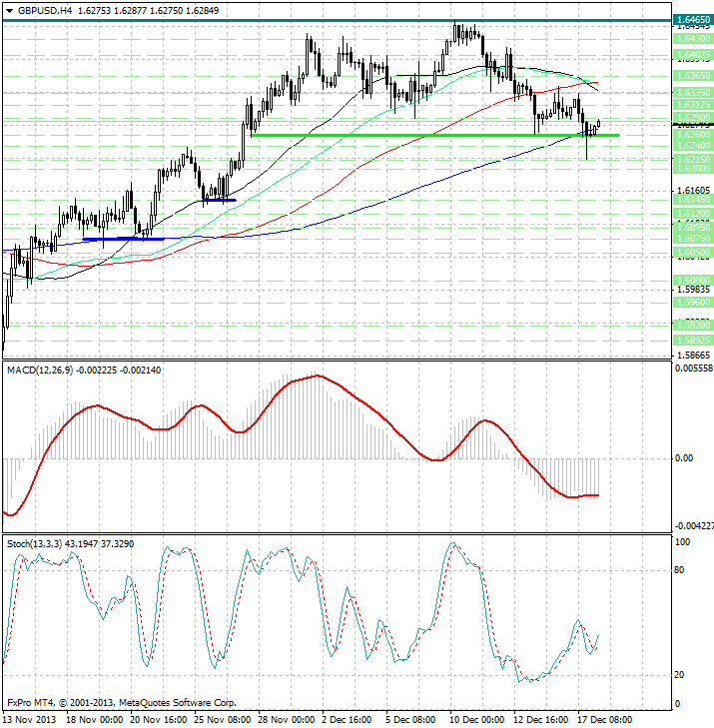Click the 1.59835 price axis value
The image size is (714, 728).
[694, 290]
